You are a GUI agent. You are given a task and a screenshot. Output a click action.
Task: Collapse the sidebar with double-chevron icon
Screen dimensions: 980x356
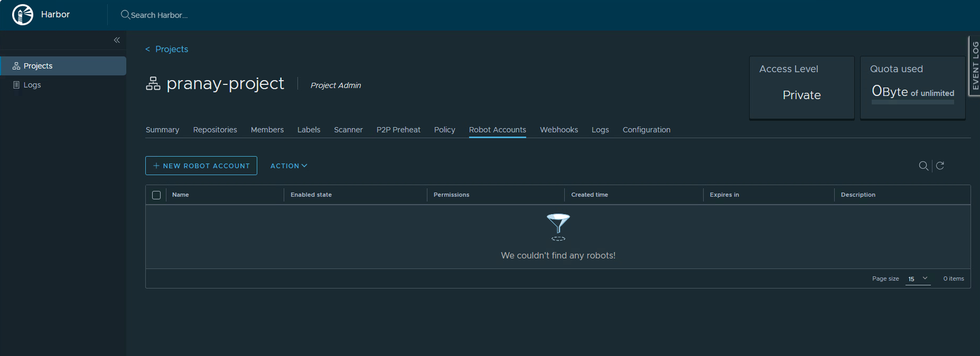116,40
